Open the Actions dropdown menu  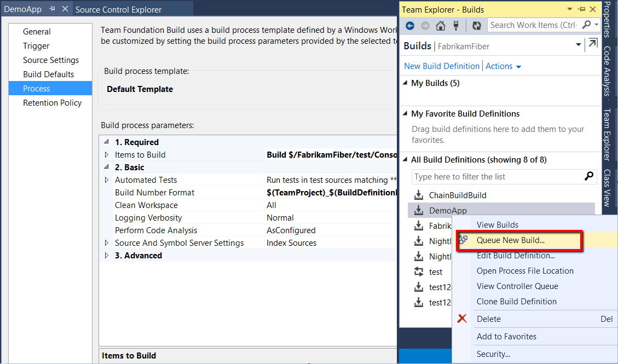[503, 66]
